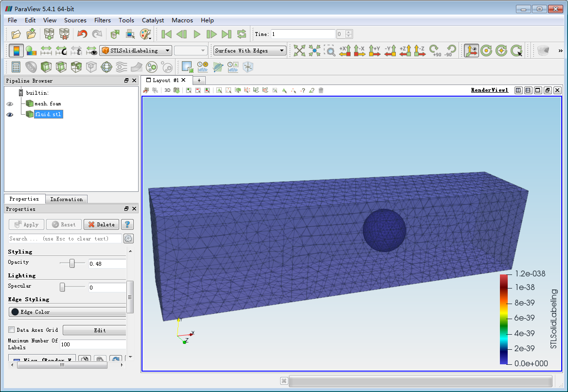
Task: Switch to the Information tab
Action: tap(66, 199)
